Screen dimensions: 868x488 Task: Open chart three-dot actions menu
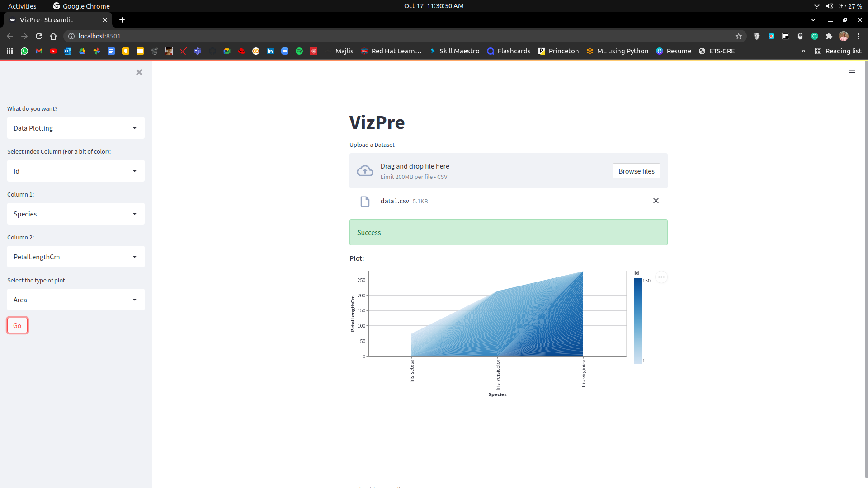[661, 277]
